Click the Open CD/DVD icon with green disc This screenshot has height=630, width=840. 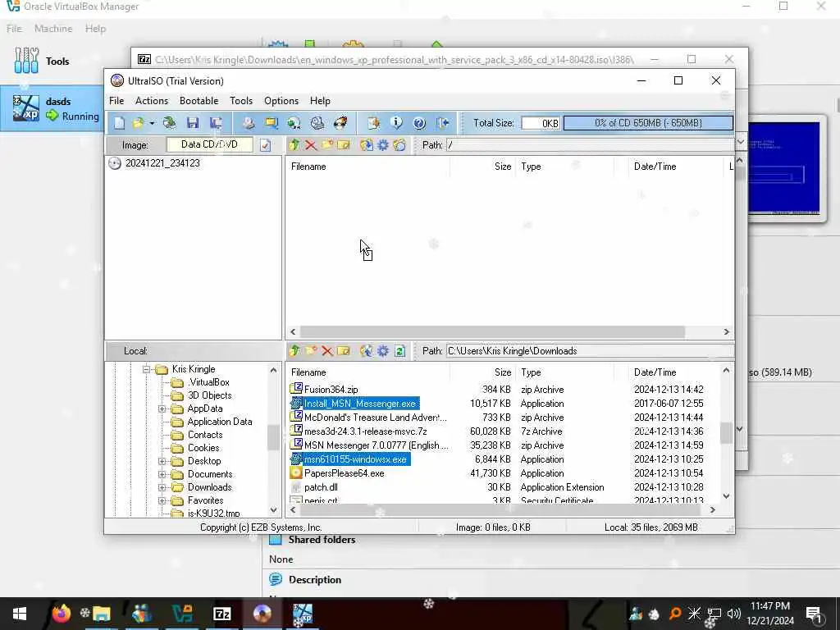coord(170,123)
